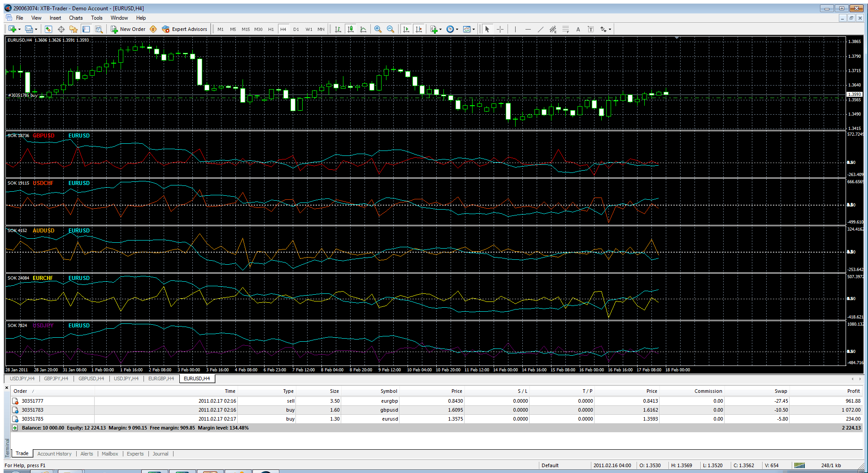Screen dimensions: 868x473
Task: Open the Charts menu
Action: pyautogui.click(x=76, y=18)
